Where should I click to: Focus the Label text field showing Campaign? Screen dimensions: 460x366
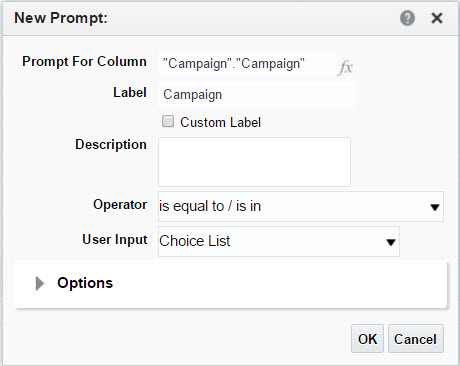pyautogui.click(x=257, y=95)
